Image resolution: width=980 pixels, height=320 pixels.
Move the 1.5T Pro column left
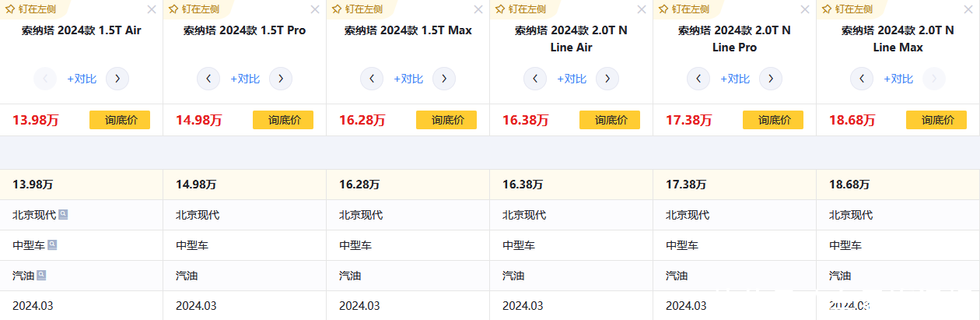208,79
